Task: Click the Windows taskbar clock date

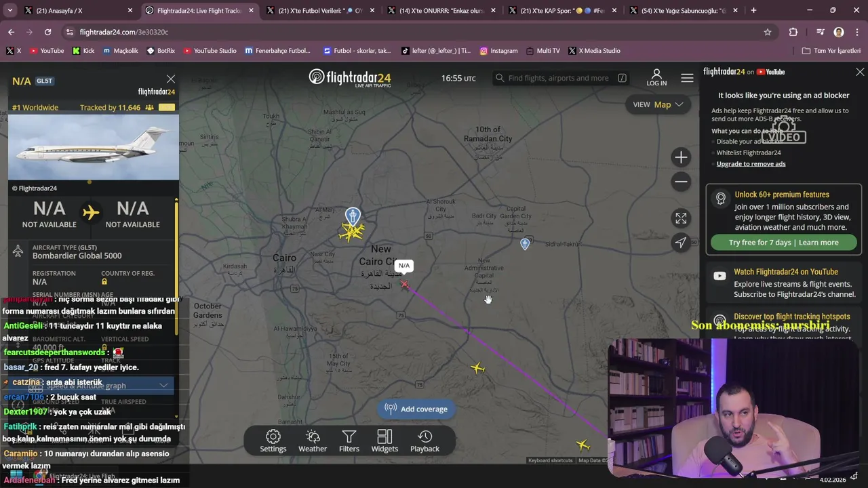Action: point(832,480)
